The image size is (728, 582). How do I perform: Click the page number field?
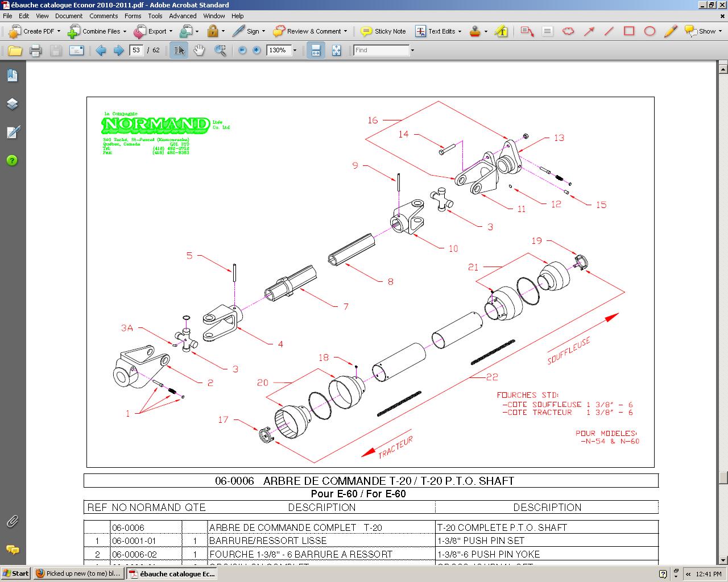tap(136, 51)
